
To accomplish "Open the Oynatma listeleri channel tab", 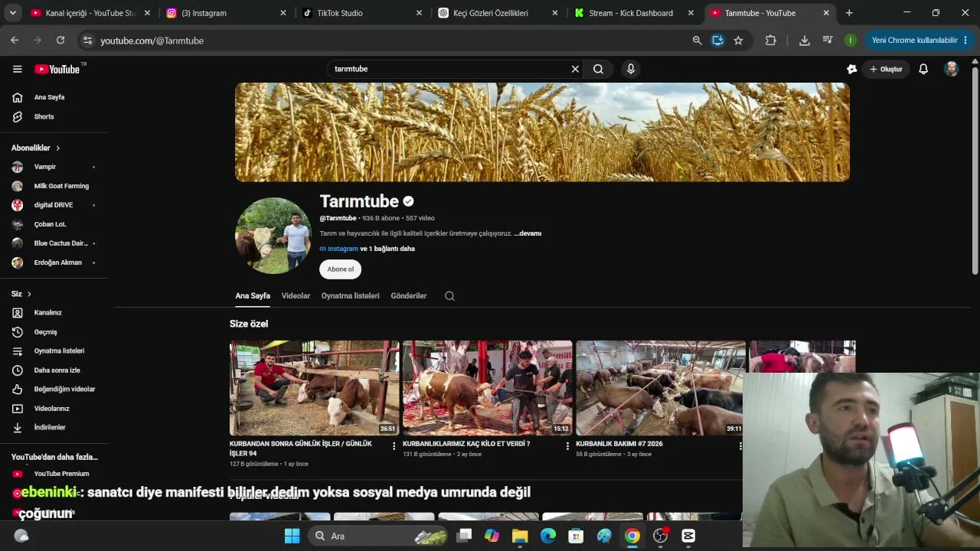I will pos(350,296).
